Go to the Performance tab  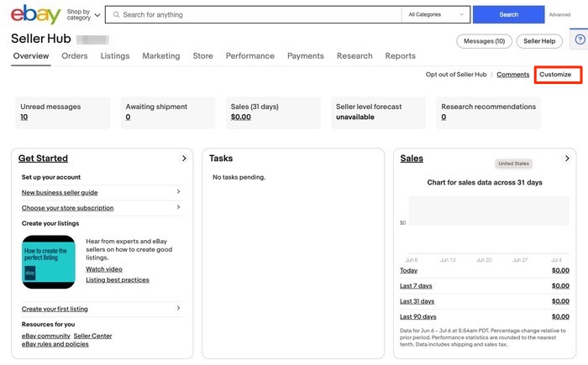(249, 56)
